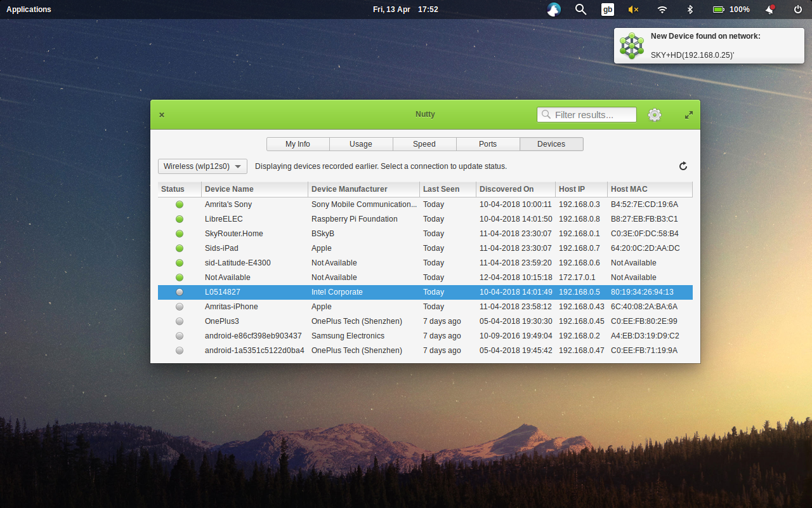Click the New Device found notification
The height and width of the screenshot is (508, 812).
point(709,46)
